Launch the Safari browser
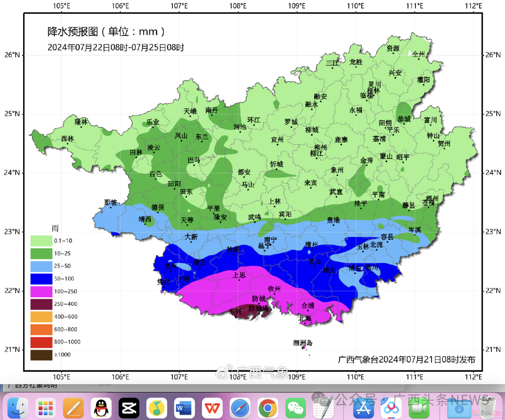The height and width of the screenshot is (420, 505). click(240, 408)
